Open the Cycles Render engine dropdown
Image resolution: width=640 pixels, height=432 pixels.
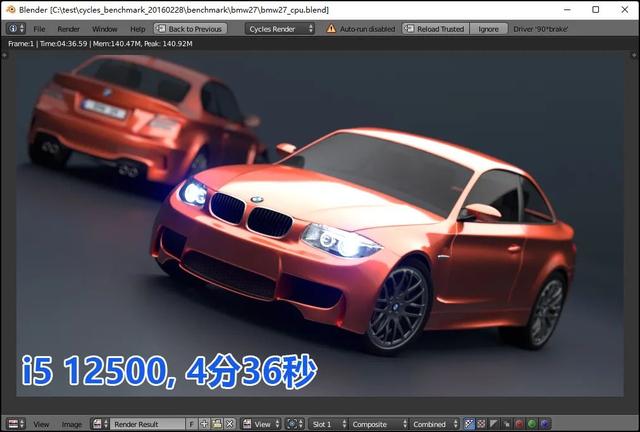[x=280, y=29]
